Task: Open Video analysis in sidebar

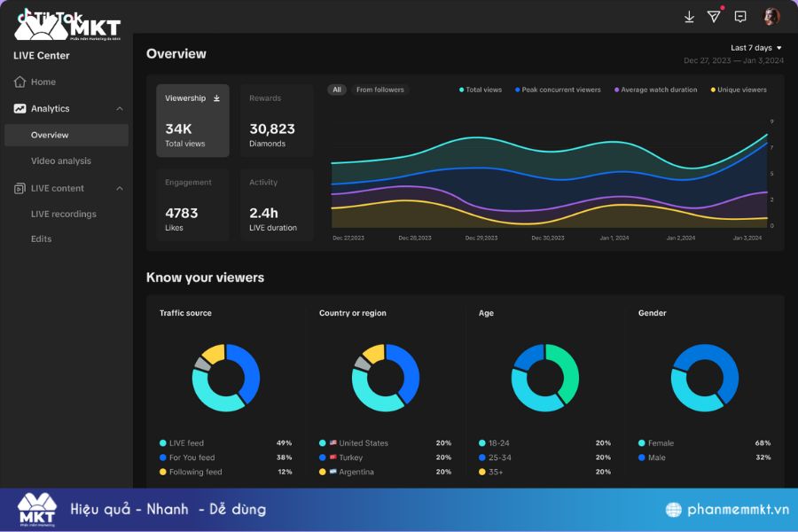Action: click(x=60, y=161)
